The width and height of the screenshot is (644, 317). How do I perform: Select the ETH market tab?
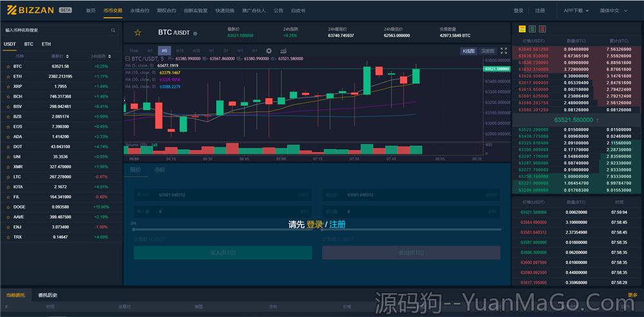46,44
